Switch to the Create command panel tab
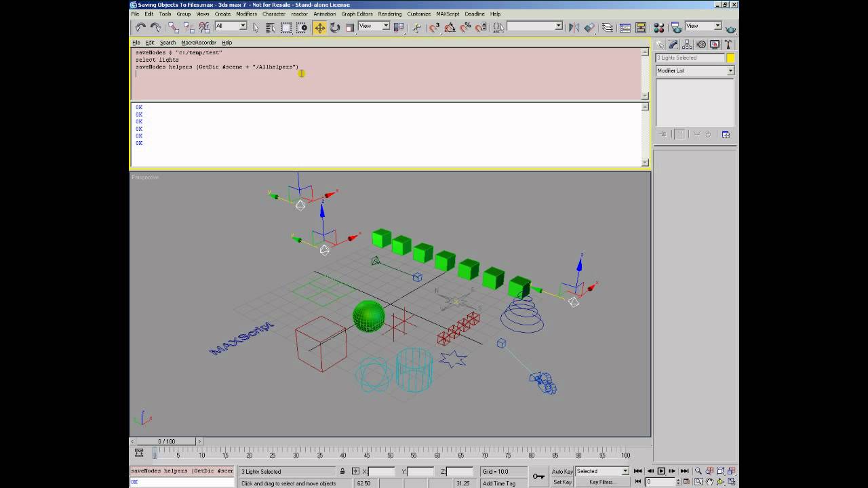This screenshot has width=868, height=488. 660,44
